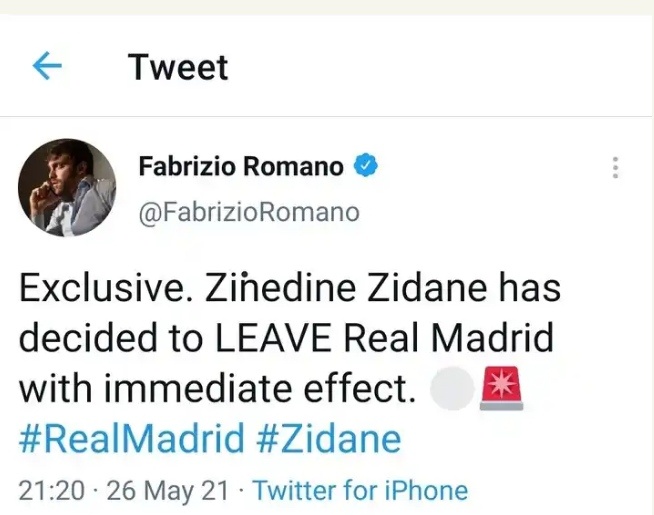This screenshot has height=515, width=654.
Task: Click the blue verified badge
Action: click(x=366, y=167)
